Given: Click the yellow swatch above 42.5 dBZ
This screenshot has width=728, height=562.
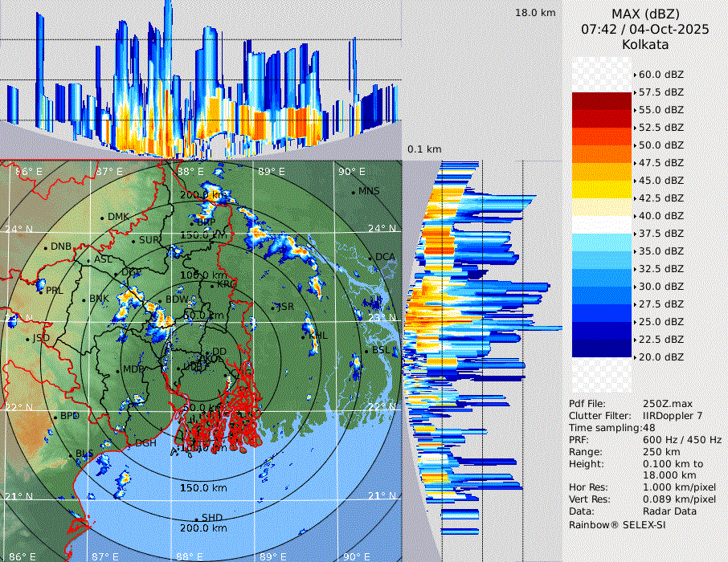Looking at the screenshot, I should pyautogui.click(x=602, y=189).
